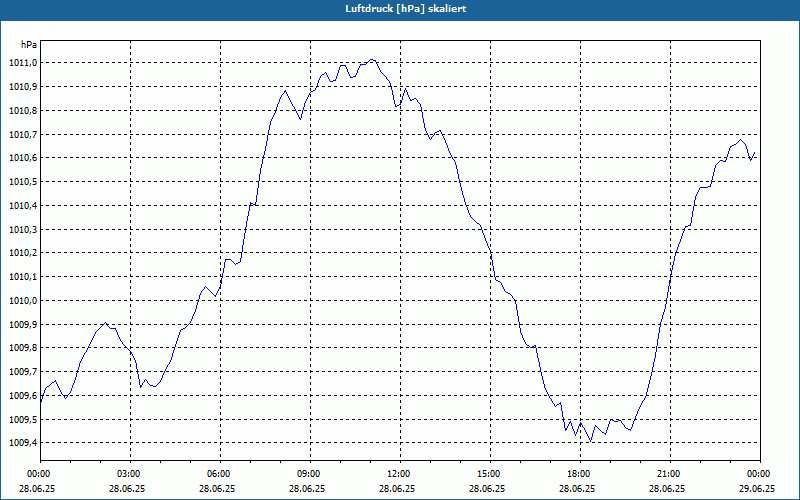This screenshot has height=500, width=800.
Task: Select the 29.06.25 date label
Action: click(757, 488)
